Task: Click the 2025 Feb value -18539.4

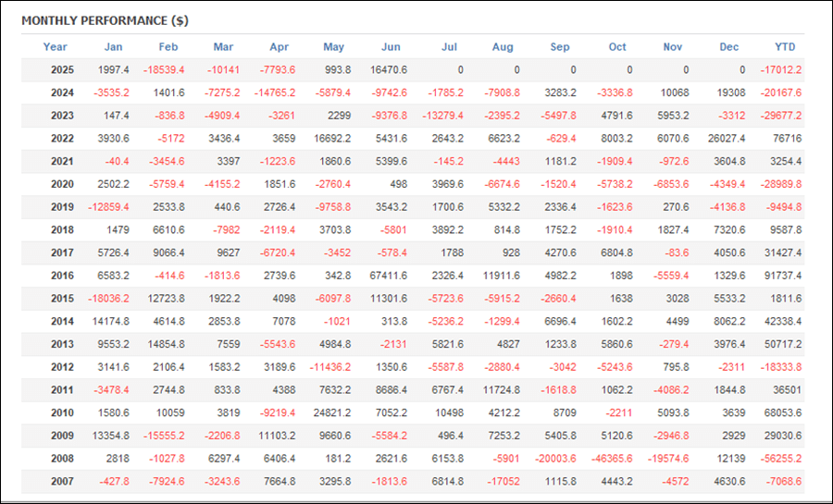Action: coord(164,70)
